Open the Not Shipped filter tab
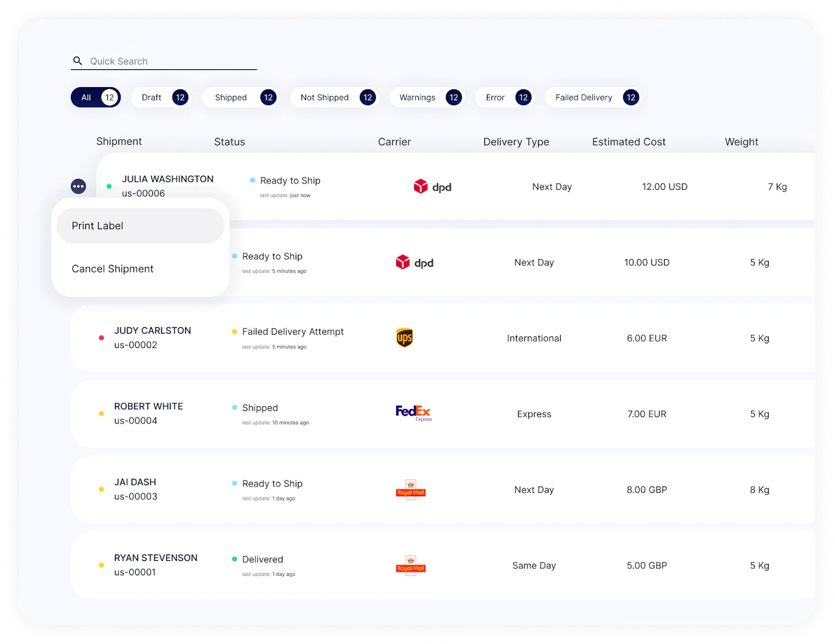This screenshot has width=835, height=644. (334, 98)
